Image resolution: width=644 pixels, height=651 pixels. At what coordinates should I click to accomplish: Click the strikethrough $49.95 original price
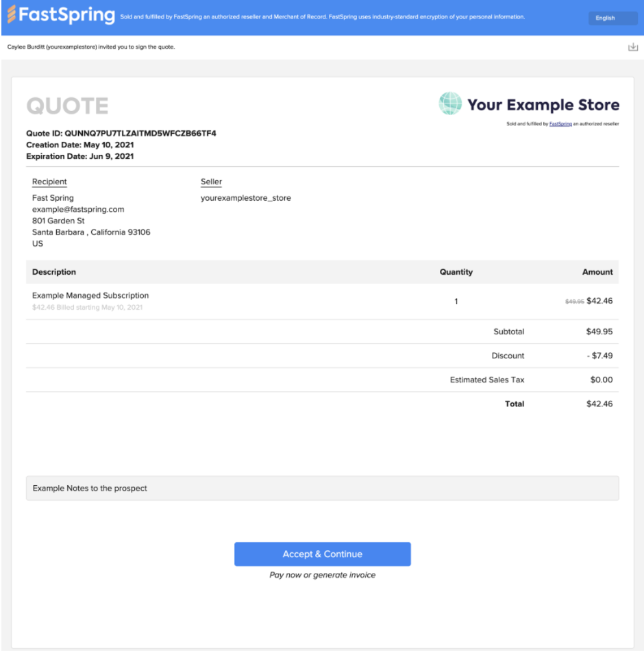click(x=574, y=302)
